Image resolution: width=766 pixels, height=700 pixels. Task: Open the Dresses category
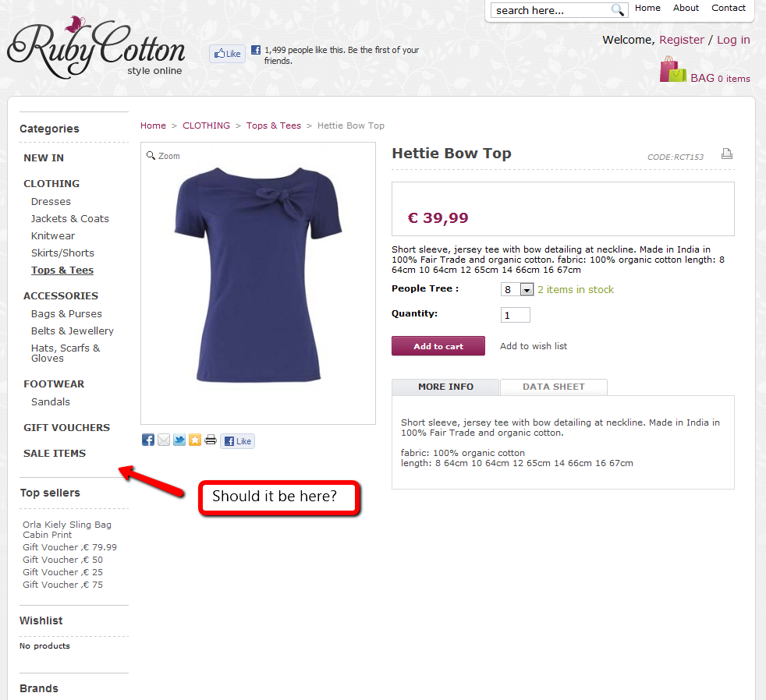tap(51, 202)
